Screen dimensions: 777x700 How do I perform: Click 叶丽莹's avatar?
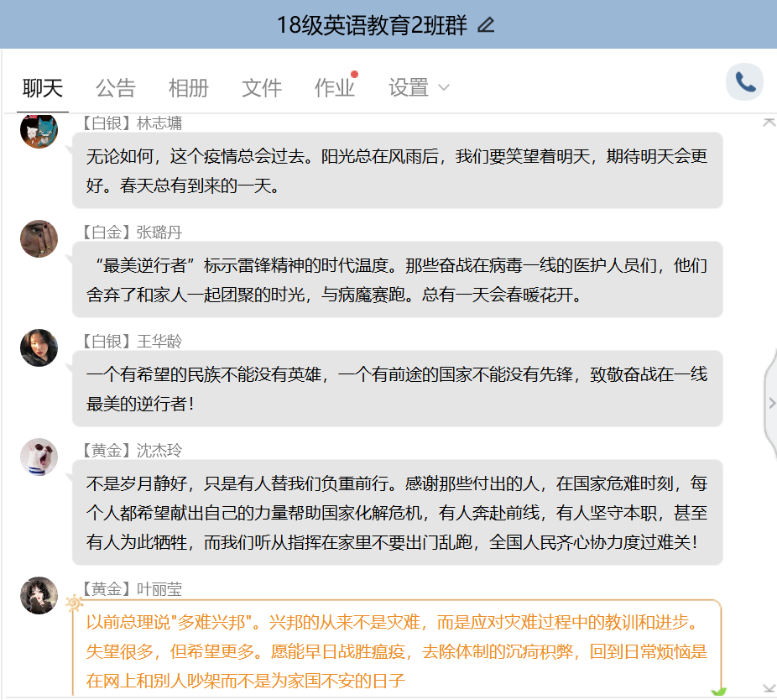coord(39,595)
